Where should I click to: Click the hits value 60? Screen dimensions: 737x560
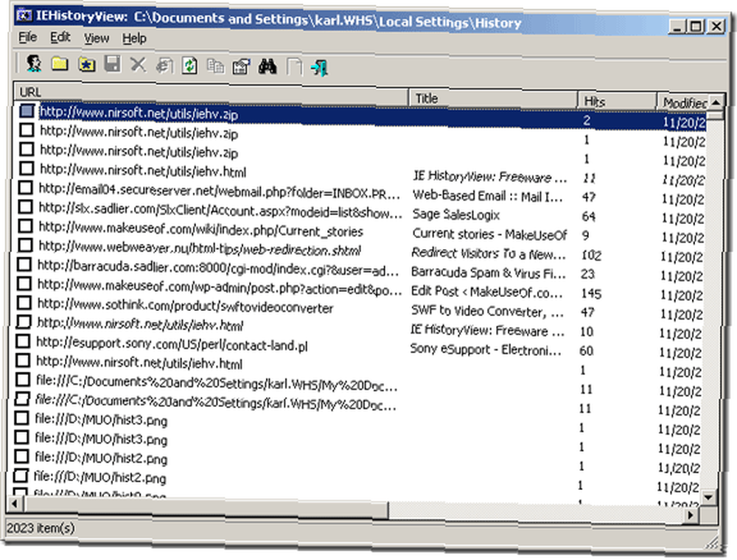coord(587,351)
